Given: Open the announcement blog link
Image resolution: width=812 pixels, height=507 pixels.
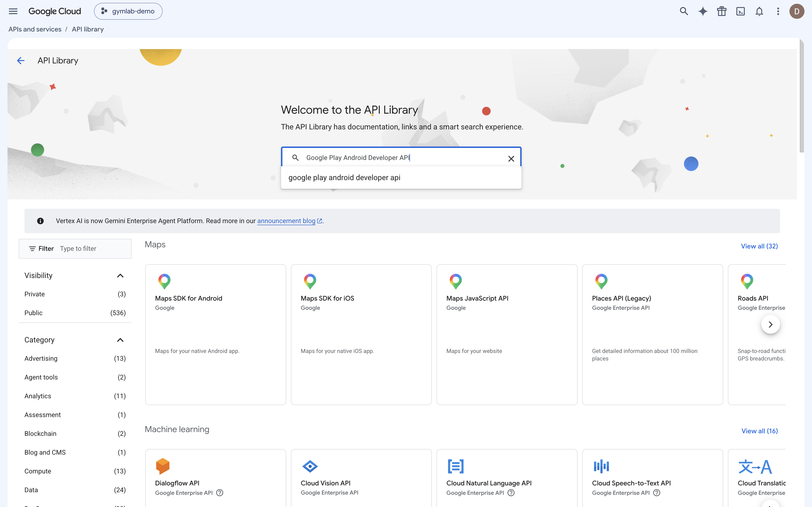Looking at the screenshot, I should point(289,221).
